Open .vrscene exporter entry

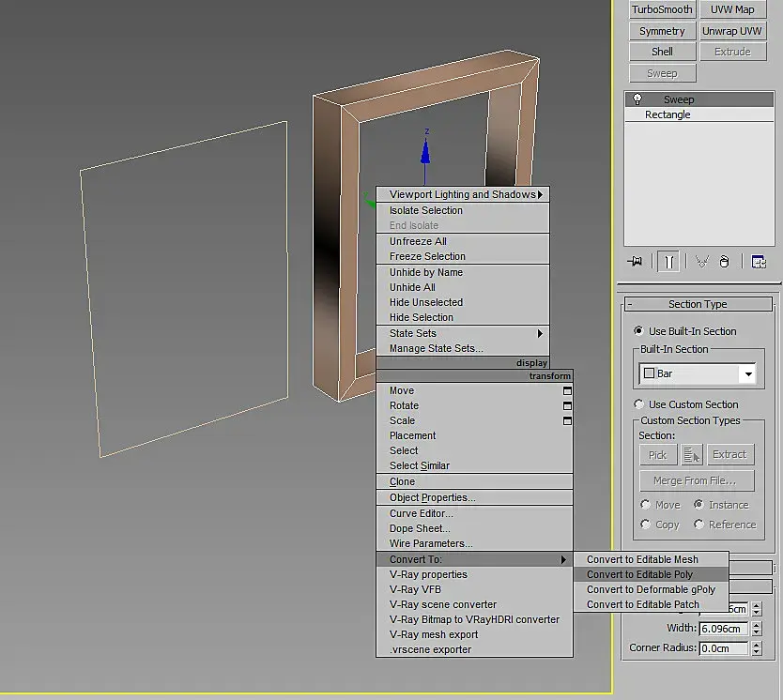[474, 649]
